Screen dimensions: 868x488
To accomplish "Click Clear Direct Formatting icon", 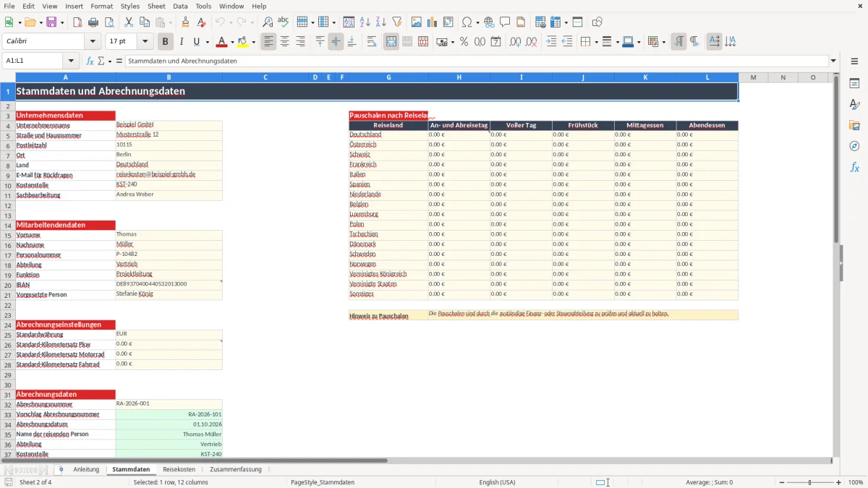I will [x=202, y=22].
